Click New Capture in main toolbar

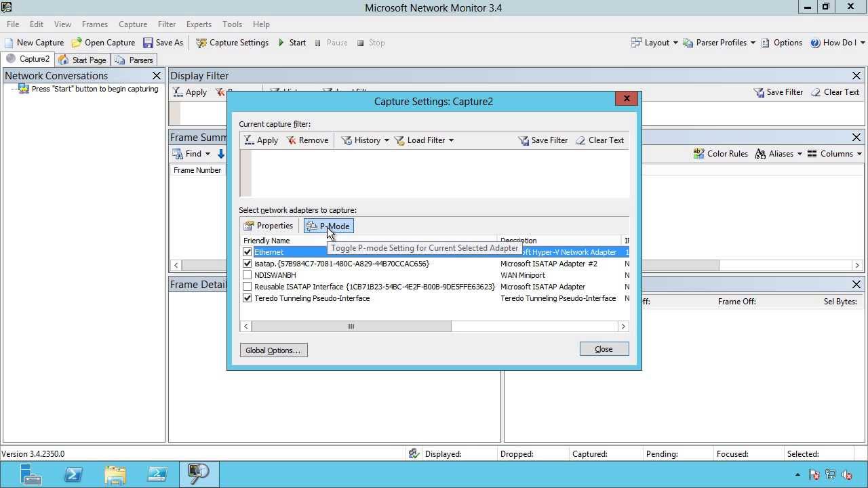pos(34,43)
